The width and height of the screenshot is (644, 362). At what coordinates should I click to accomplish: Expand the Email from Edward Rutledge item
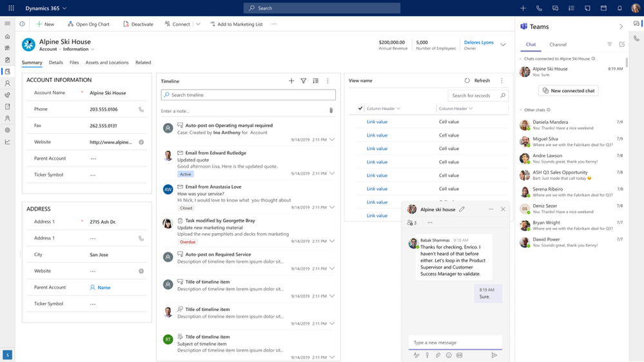pos(332,173)
